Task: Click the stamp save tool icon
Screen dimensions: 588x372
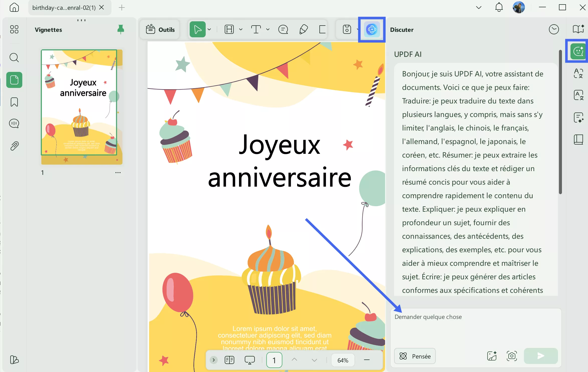Action: point(347,29)
